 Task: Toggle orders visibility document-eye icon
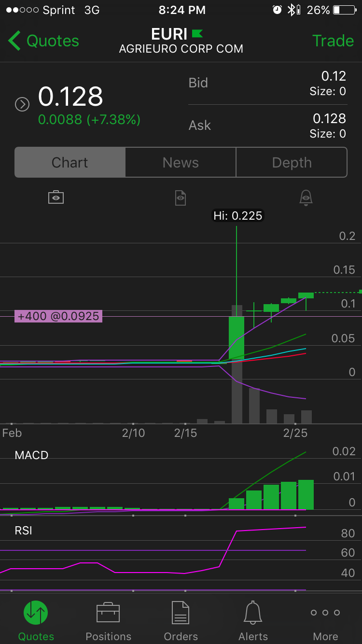[181, 197]
